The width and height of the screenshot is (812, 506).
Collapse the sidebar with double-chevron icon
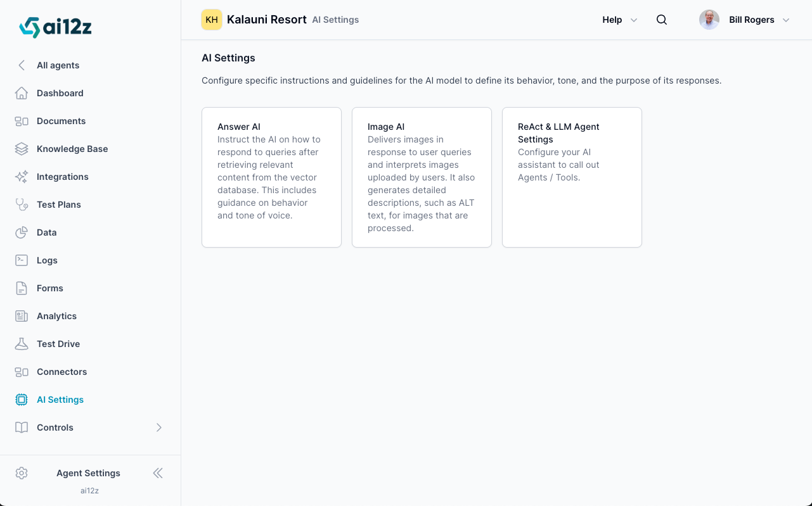pyautogui.click(x=158, y=473)
